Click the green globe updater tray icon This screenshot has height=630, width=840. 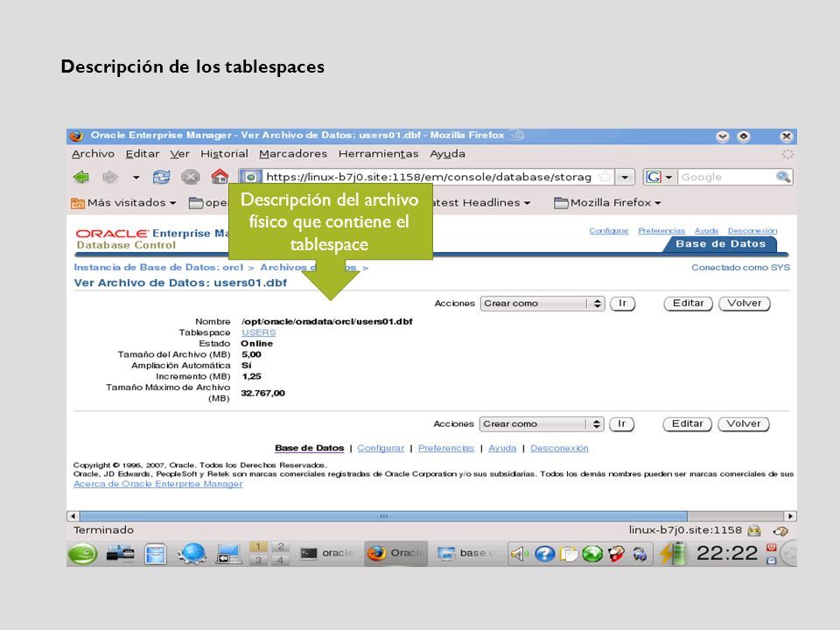[x=592, y=554]
